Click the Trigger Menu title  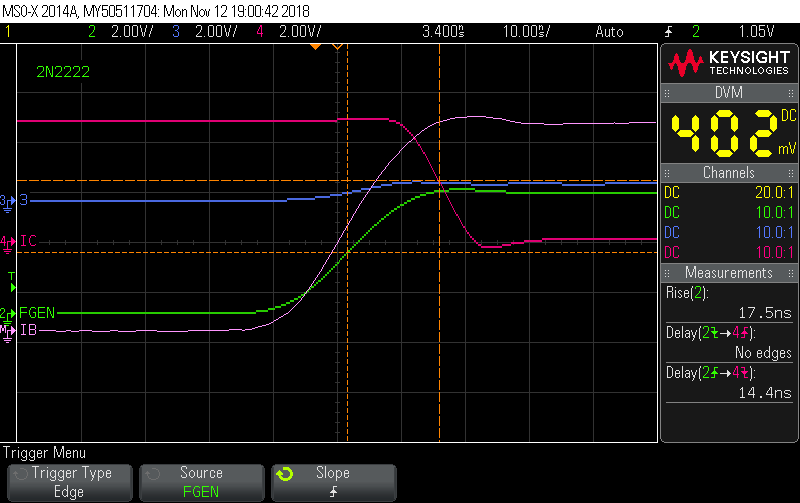coord(44,453)
